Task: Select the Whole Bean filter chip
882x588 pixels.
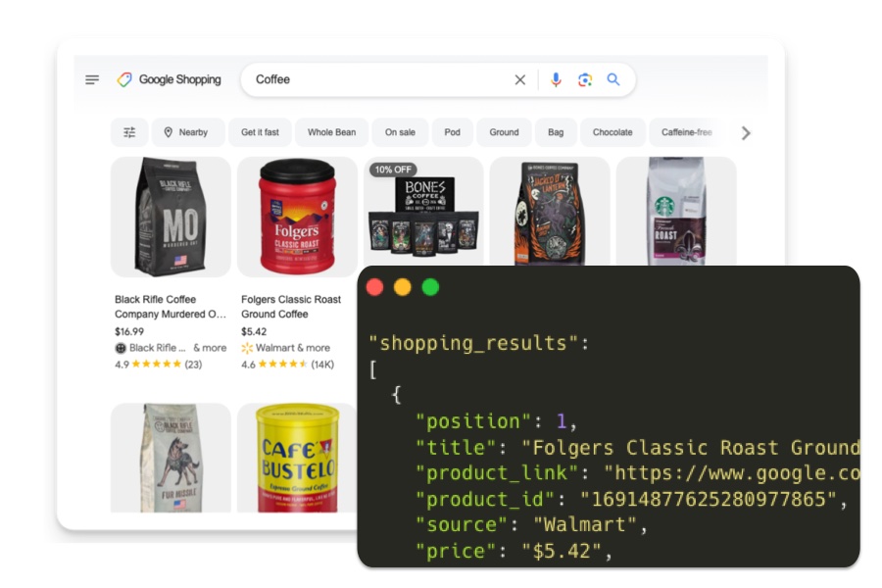Action: 331,131
